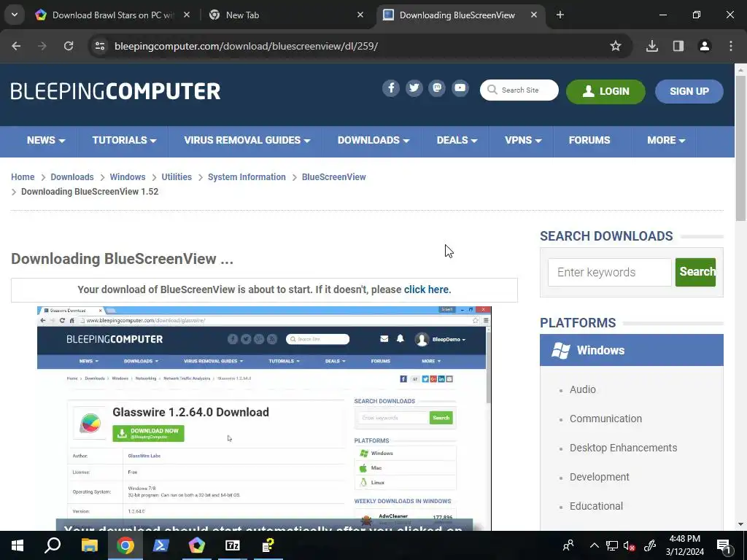This screenshot has height=560, width=747.
Task: Open the tab search dropdown arrow
Action: tap(15, 15)
